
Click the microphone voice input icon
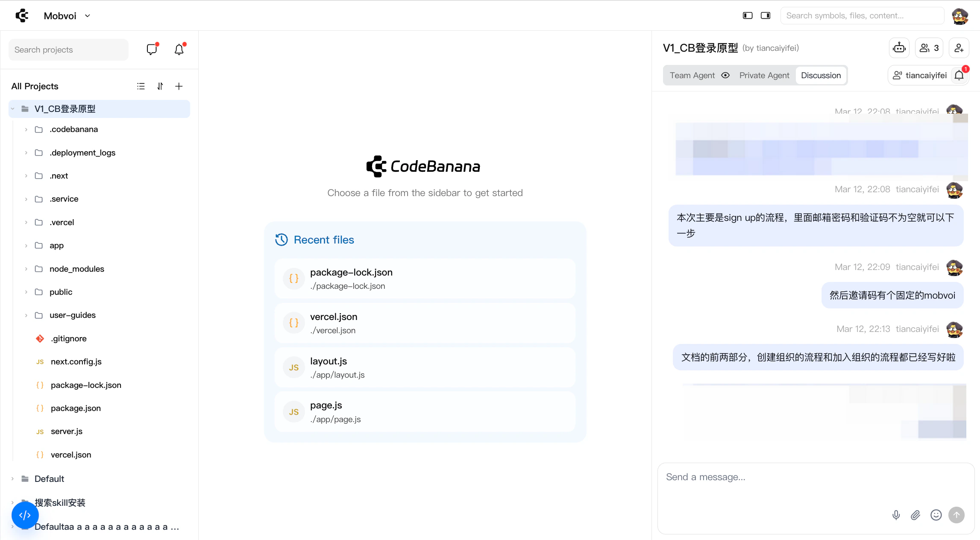tap(896, 515)
